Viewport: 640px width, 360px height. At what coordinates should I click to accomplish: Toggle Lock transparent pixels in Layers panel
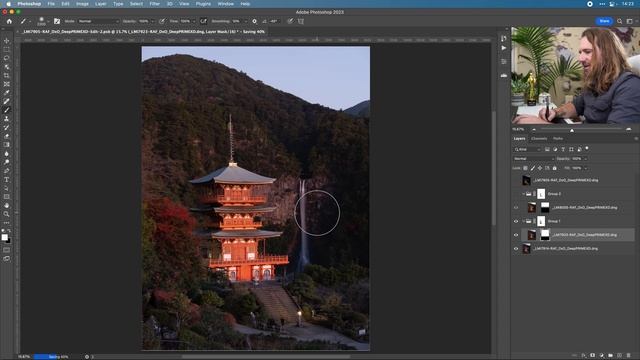tap(525, 168)
